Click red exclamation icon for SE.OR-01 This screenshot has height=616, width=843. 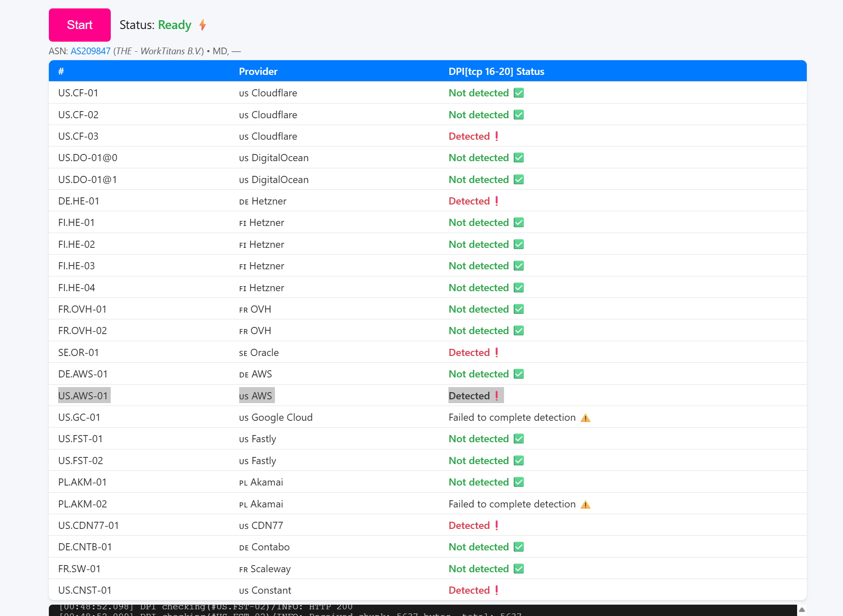click(x=497, y=353)
